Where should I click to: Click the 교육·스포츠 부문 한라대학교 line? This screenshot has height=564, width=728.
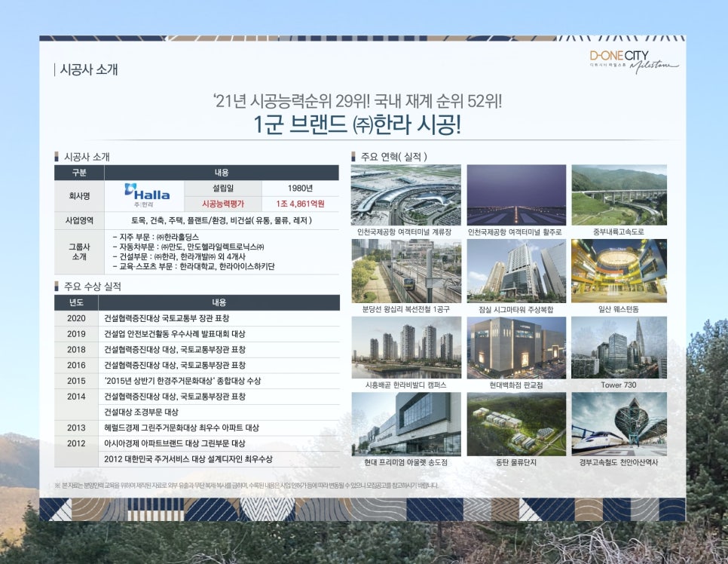tap(194, 267)
